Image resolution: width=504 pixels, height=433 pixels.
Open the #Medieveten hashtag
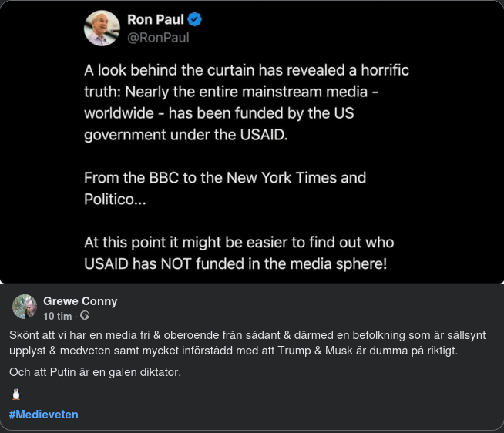(44, 415)
